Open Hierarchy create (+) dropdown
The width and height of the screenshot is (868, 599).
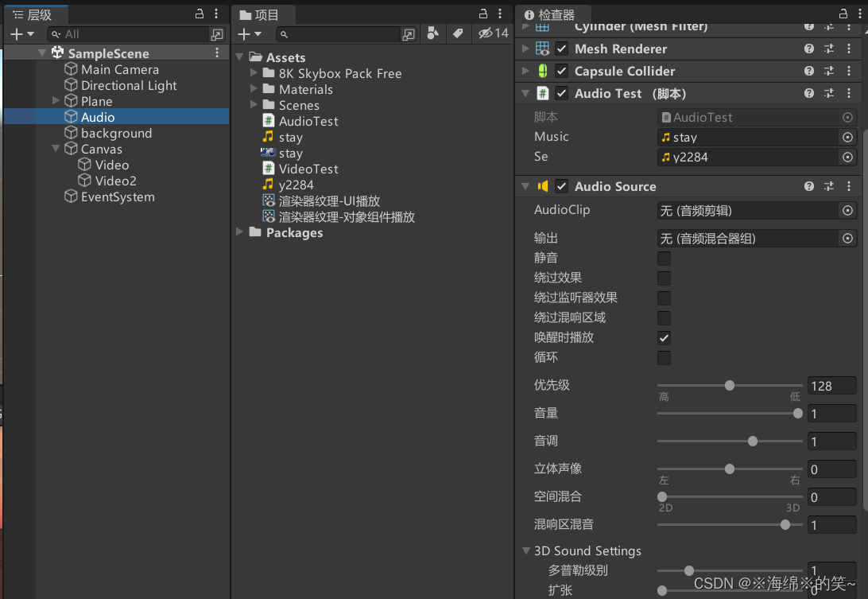(22, 34)
